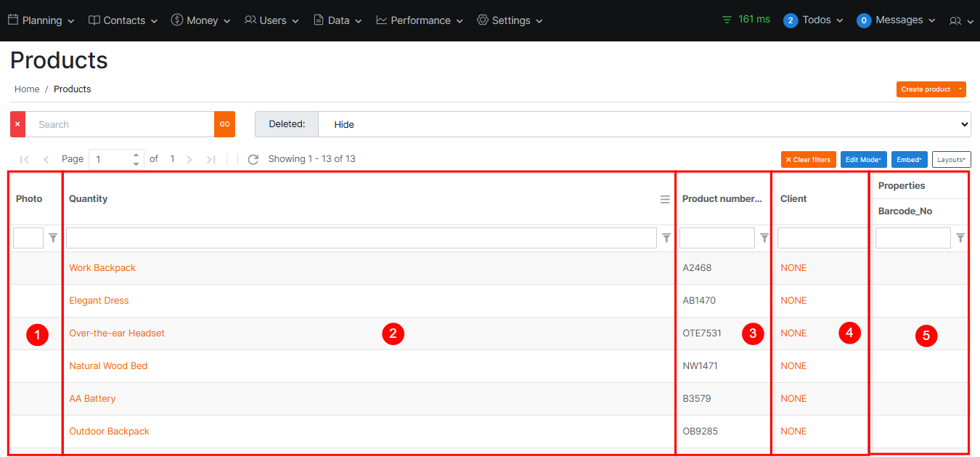Expand the Embed dropdown button
980x457 pixels.
pos(909,160)
